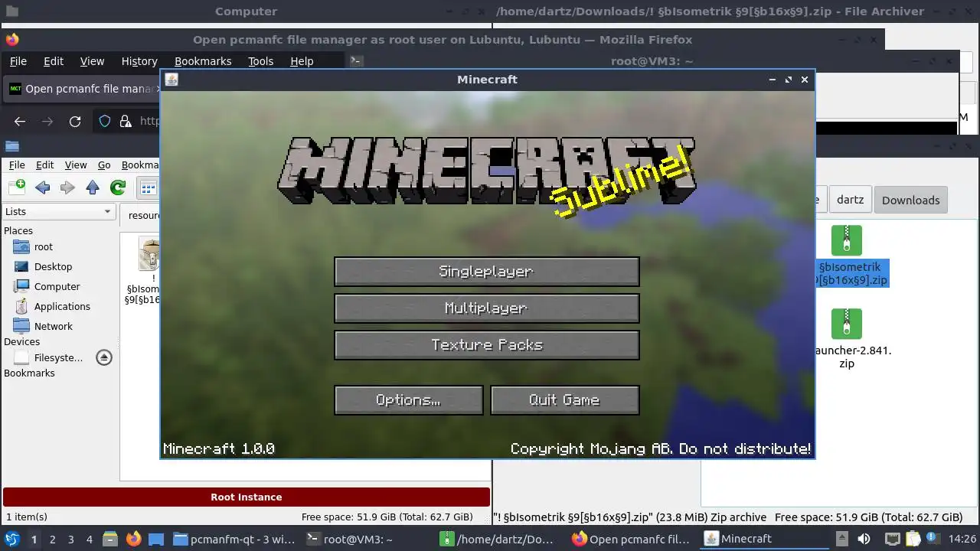Switch to root@VM3 terminal taskbar entry
980x551 pixels.
tap(367, 540)
